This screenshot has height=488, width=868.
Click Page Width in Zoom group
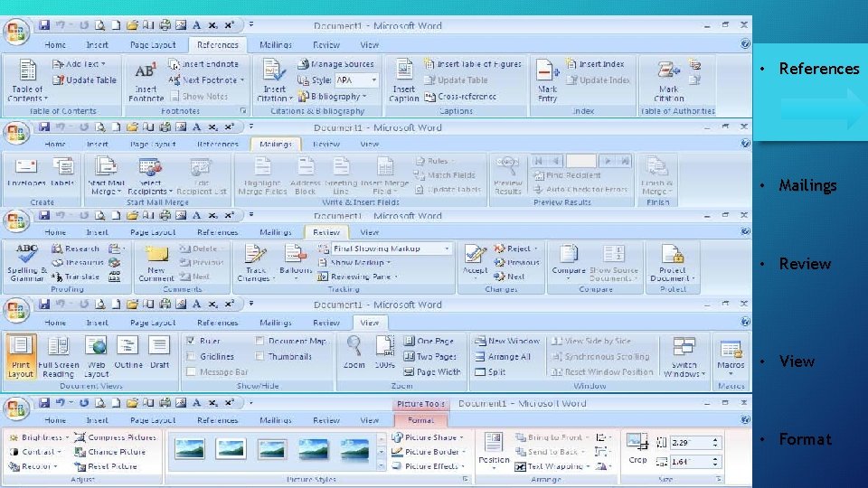pos(432,371)
